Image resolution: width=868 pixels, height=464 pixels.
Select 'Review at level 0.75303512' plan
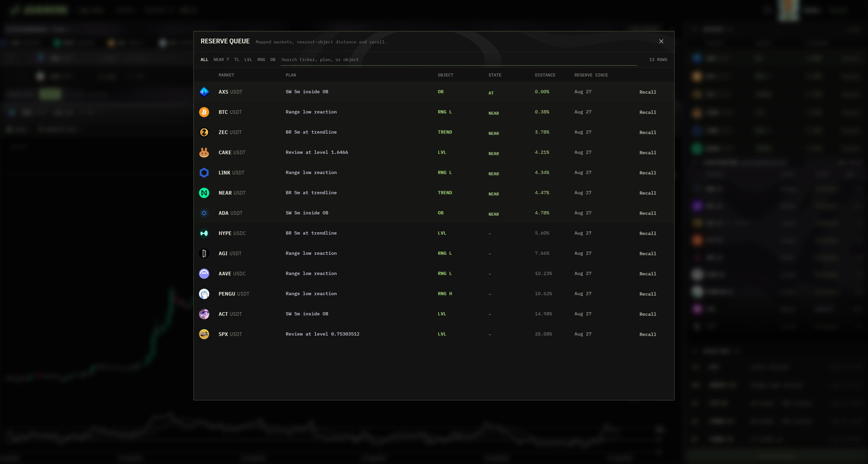point(322,334)
